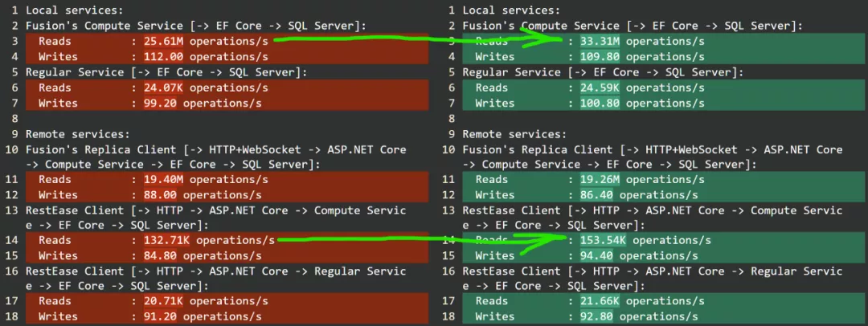
Task: Click "Fusion's Compute Service" line in left pane
Action: click(196, 26)
